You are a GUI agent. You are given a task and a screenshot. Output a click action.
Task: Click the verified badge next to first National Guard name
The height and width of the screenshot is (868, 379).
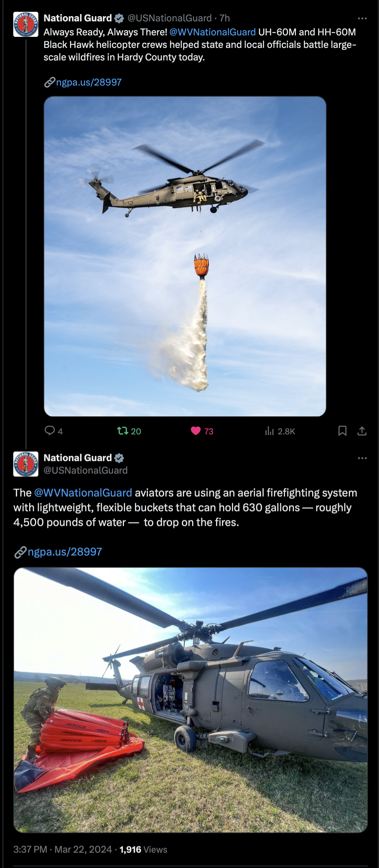119,18
